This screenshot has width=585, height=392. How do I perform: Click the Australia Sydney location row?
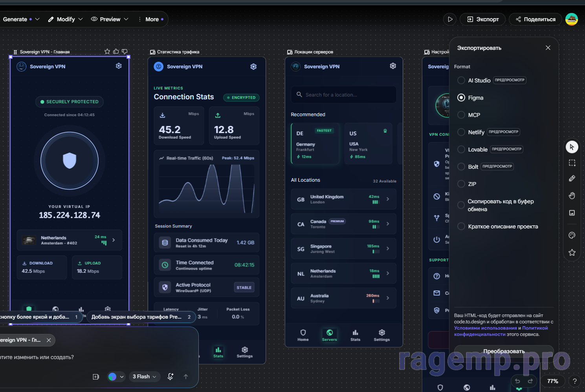pyautogui.click(x=344, y=298)
